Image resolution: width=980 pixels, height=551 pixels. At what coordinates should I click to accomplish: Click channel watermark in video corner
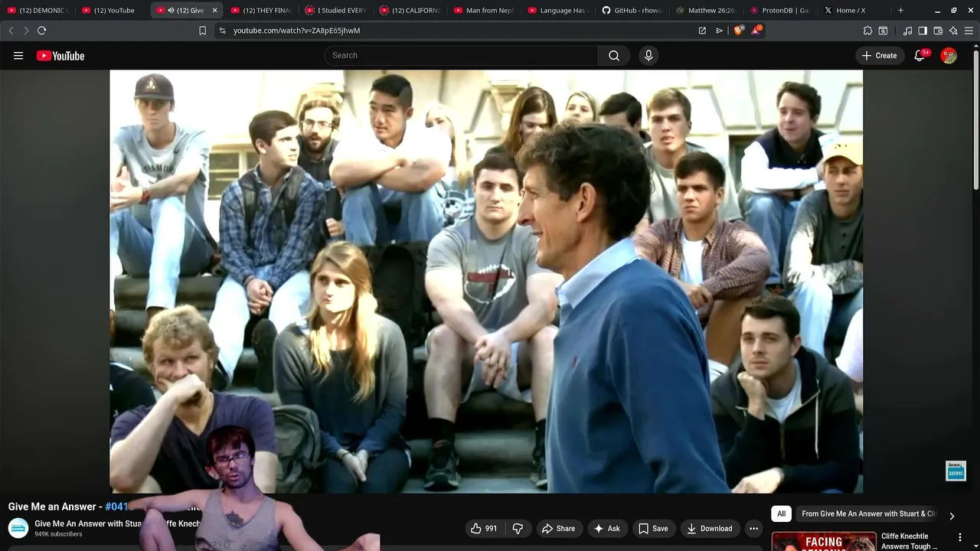pyautogui.click(x=956, y=471)
